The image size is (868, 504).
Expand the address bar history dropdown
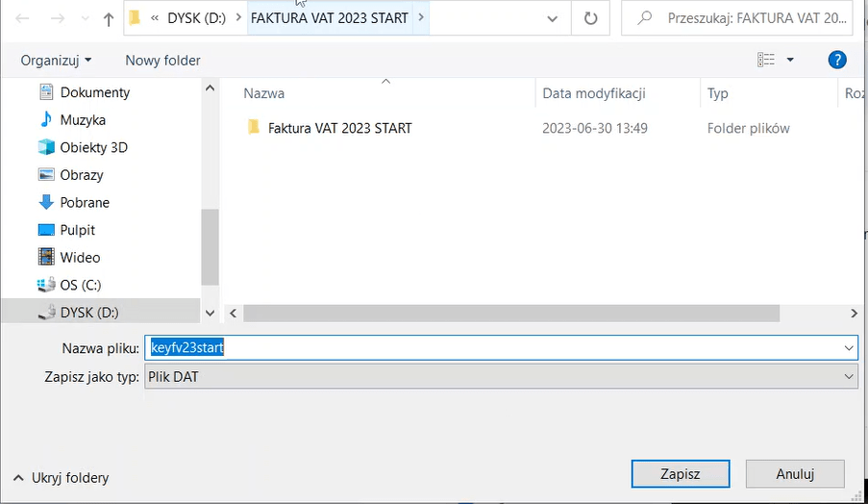(x=552, y=18)
